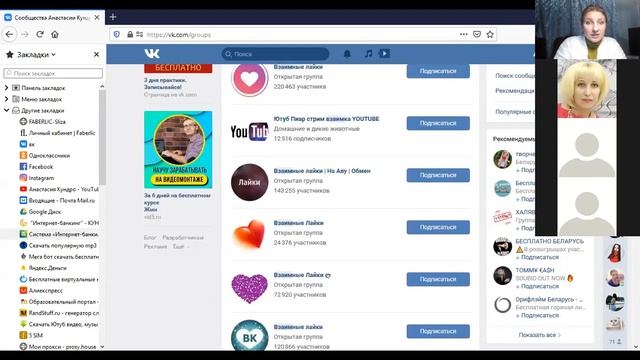Open the red heart group avatar
Image resolution: width=640 pixels, height=360 pixels.
[x=249, y=234]
